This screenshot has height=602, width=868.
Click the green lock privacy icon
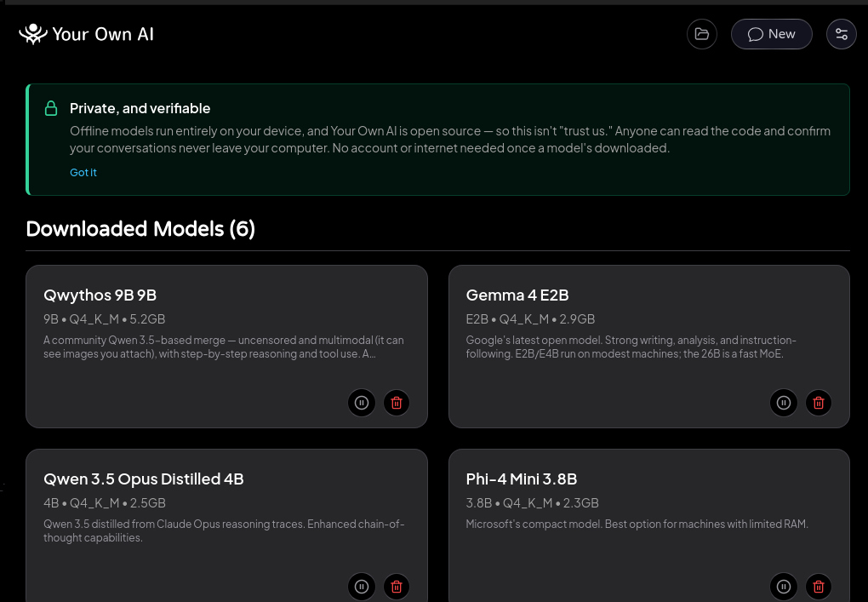(51, 108)
